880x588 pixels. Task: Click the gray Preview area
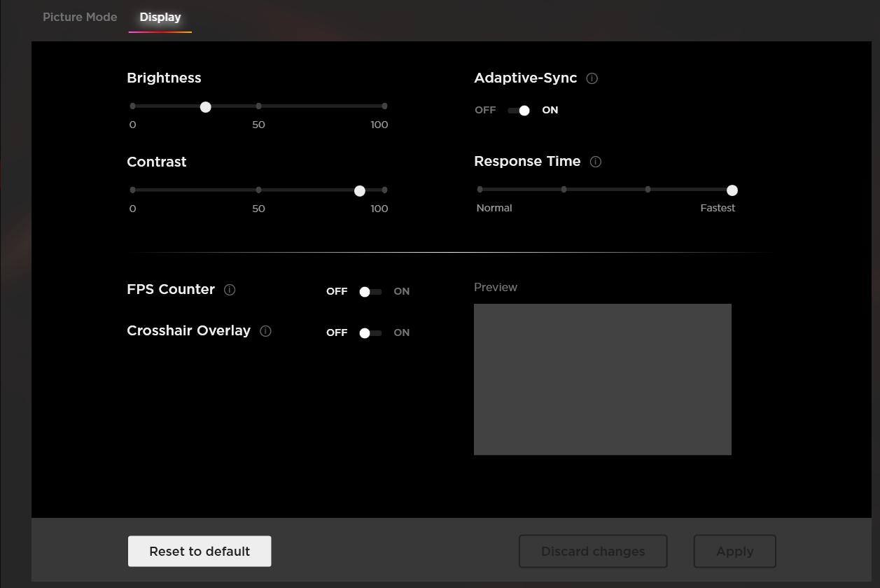pos(602,379)
